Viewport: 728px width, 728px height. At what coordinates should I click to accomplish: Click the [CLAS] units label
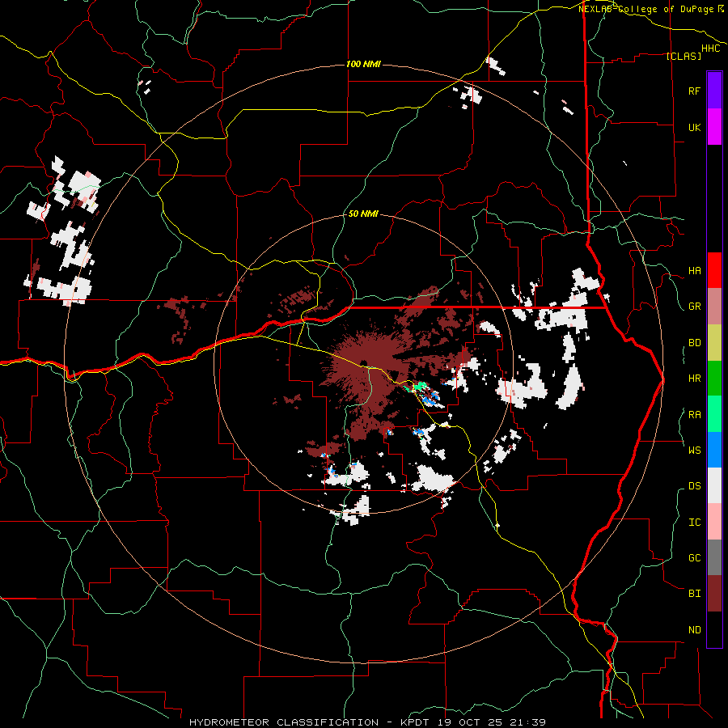point(684,57)
